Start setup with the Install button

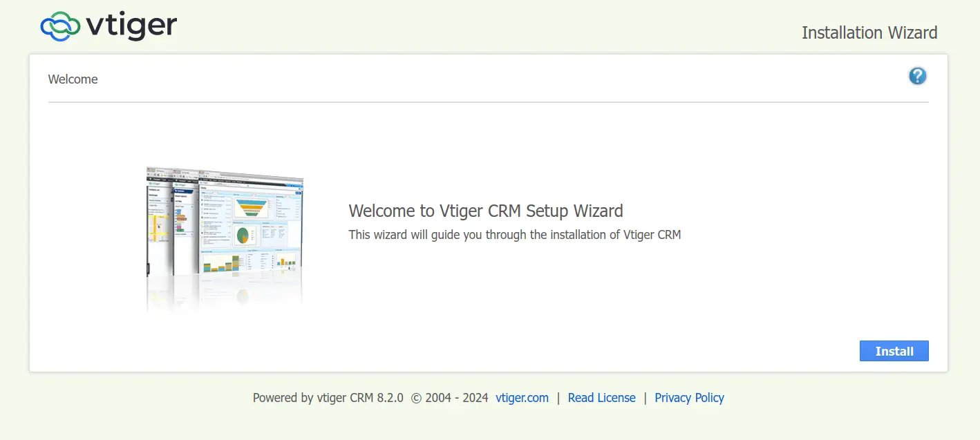(x=894, y=351)
